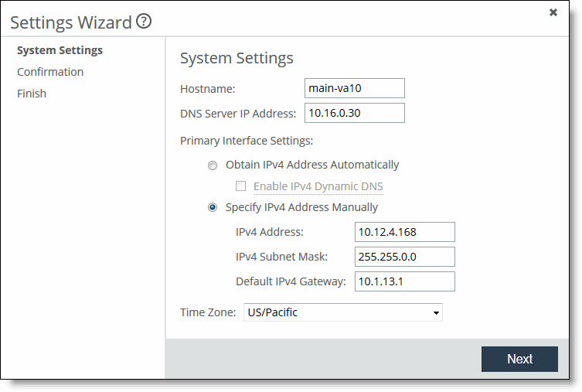This screenshot has width=582, height=392.
Task: Select Obtain IPv4 Address Automatically
Action: click(x=213, y=165)
